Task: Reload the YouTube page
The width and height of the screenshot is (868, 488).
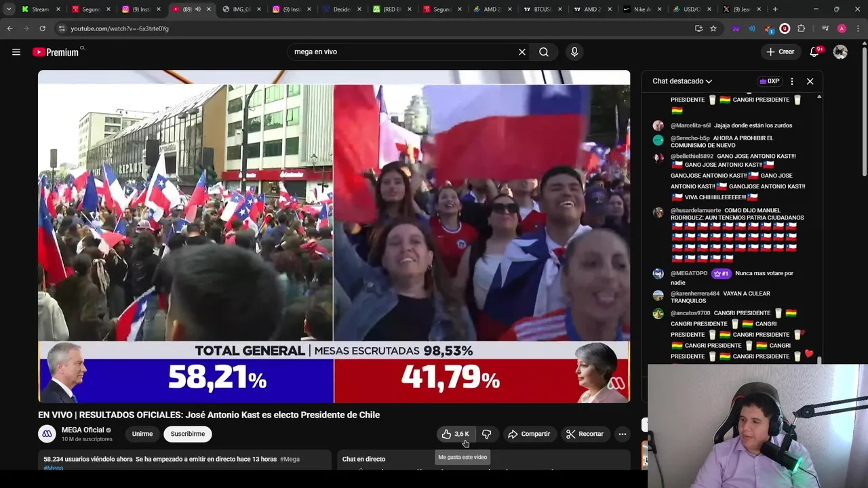Action: pos(42,28)
